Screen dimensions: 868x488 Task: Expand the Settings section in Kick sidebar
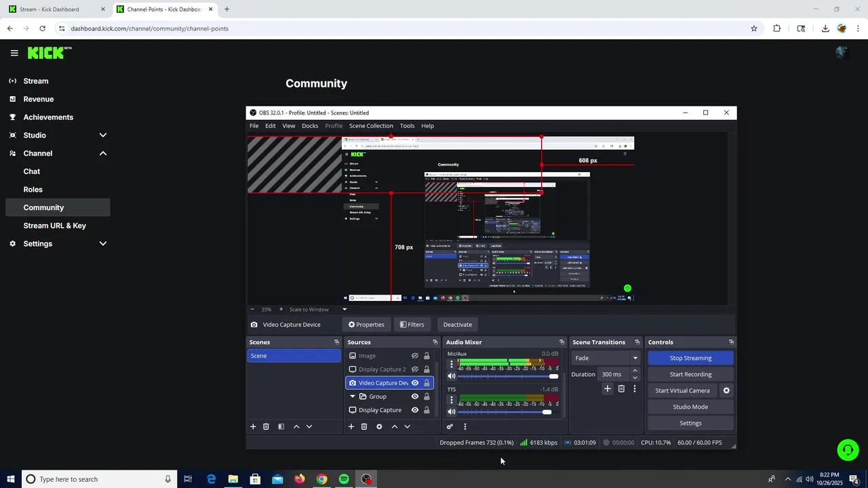(103, 243)
